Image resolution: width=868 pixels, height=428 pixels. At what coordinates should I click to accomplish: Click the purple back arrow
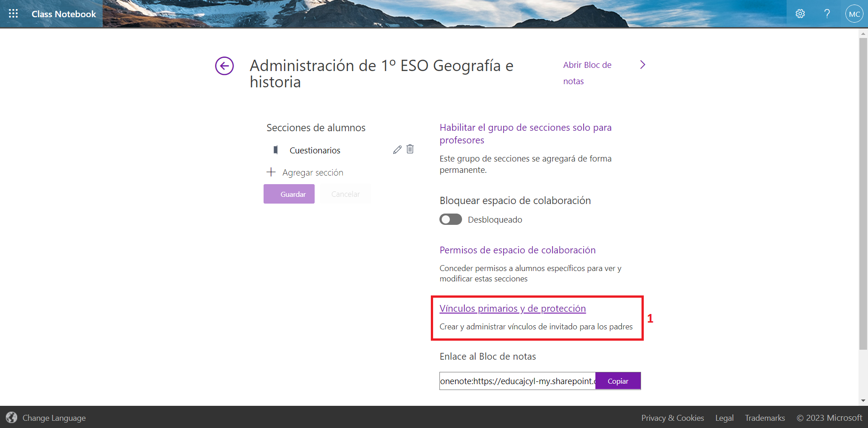coord(224,66)
